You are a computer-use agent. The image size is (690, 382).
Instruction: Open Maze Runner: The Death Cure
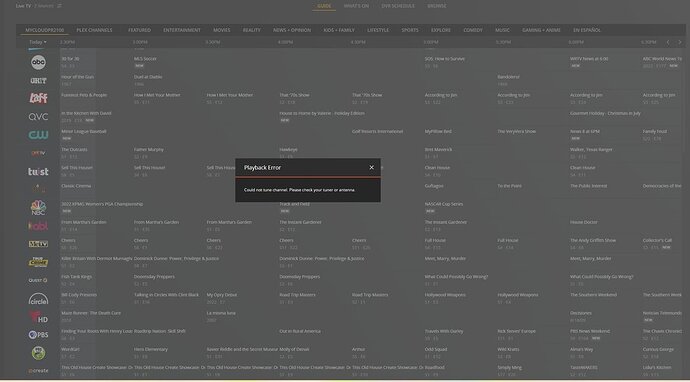(91, 313)
